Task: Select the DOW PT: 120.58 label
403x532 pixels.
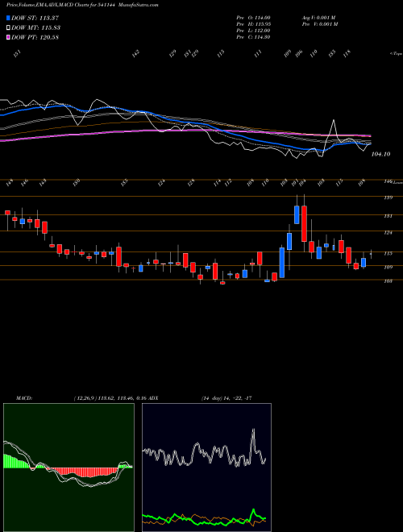Action: pyautogui.click(x=35, y=37)
